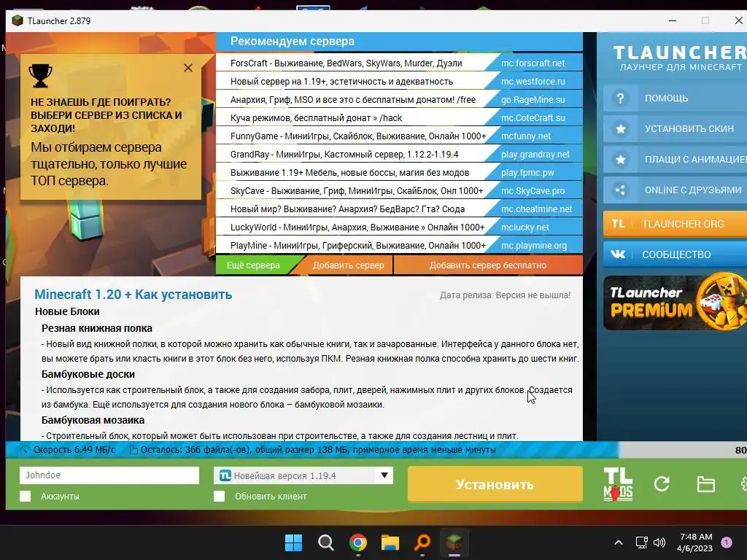The image size is (747, 560).
Task: Click server address mc.CoteCraft.su
Action: [533, 118]
